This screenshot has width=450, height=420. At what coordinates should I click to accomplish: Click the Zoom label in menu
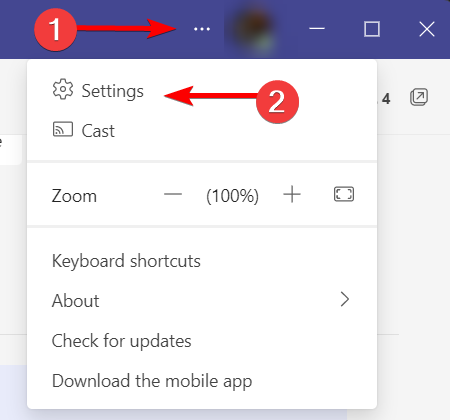pyautogui.click(x=74, y=196)
